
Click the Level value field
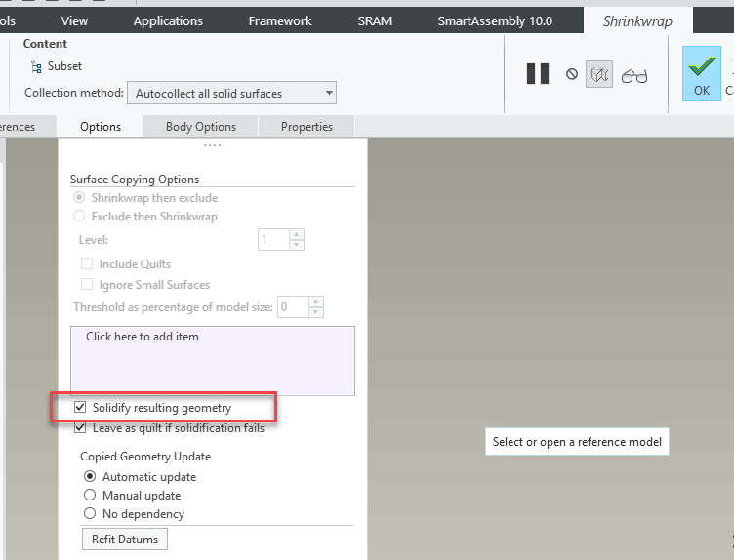(x=273, y=240)
